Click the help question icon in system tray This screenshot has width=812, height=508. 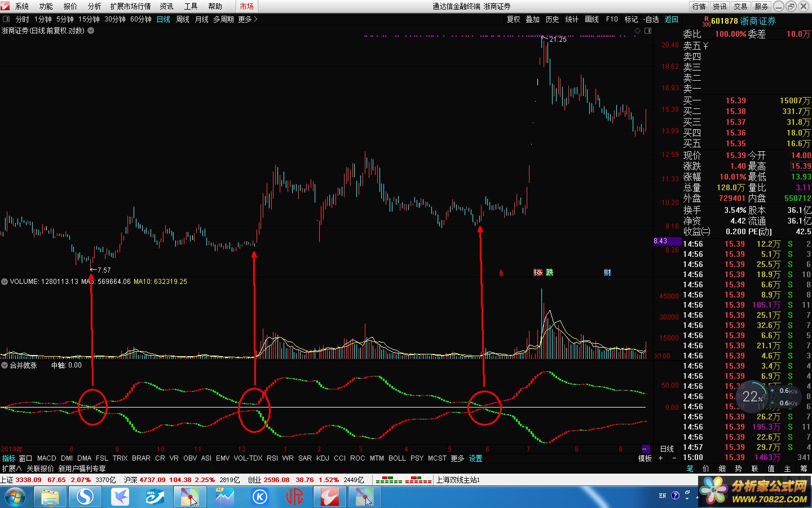tap(676, 496)
